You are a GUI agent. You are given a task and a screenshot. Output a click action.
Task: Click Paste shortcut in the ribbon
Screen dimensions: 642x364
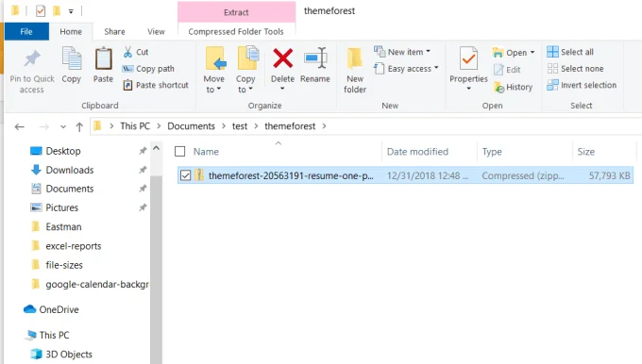(156, 85)
